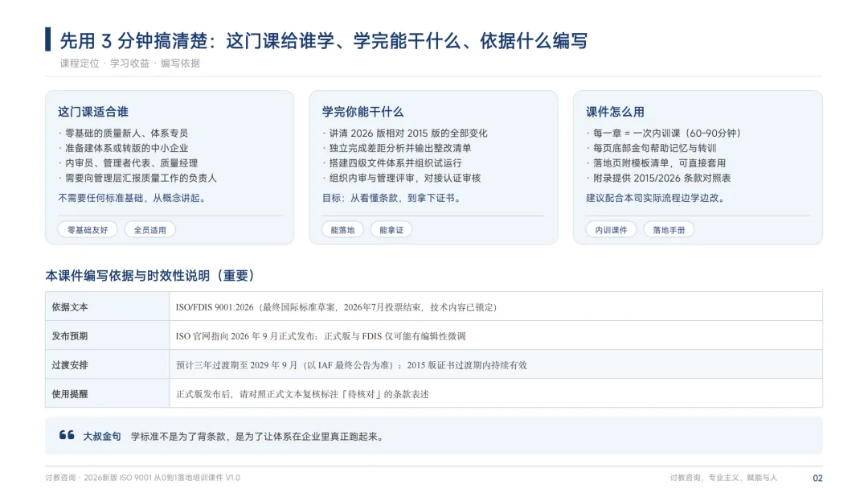The height and width of the screenshot is (489, 868).
Task: Click the 内训课件 tag pill
Action: (611, 230)
